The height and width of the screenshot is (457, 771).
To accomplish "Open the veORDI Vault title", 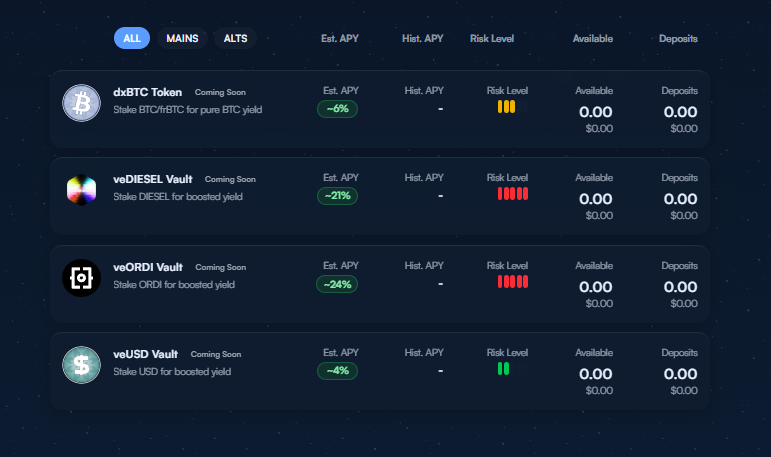I will pyautogui.click(x=148, y=267).
